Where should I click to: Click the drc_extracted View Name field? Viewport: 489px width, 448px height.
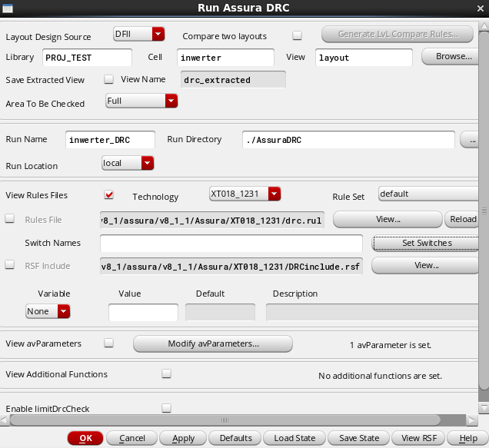233,80
